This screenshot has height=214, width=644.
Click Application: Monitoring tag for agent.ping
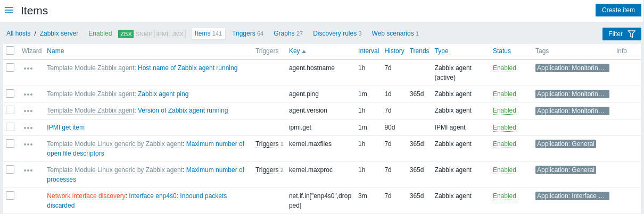572,94
